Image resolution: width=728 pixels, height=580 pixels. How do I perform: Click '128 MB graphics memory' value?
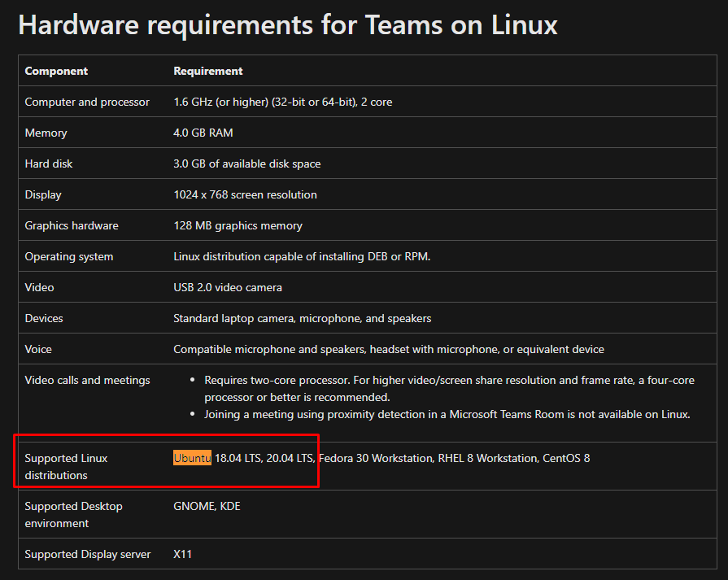click(238, 225)
